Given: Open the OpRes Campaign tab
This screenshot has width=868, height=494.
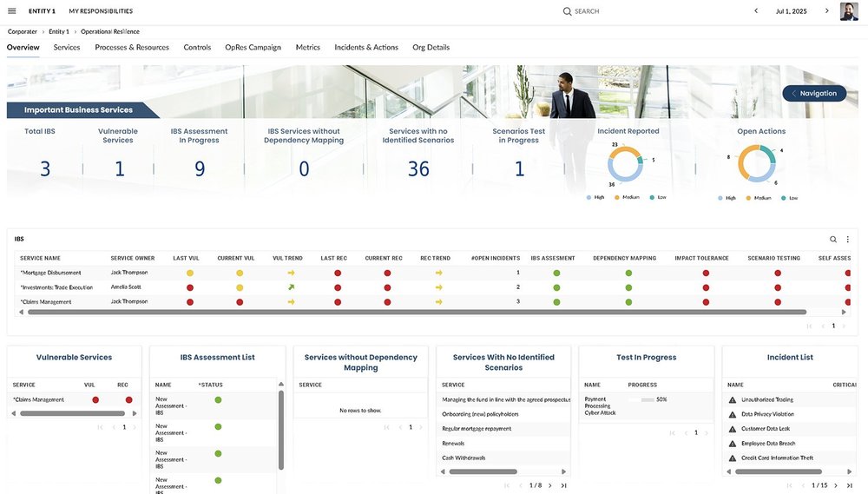Looking at the screenshot, I should [x=253, y=48].
